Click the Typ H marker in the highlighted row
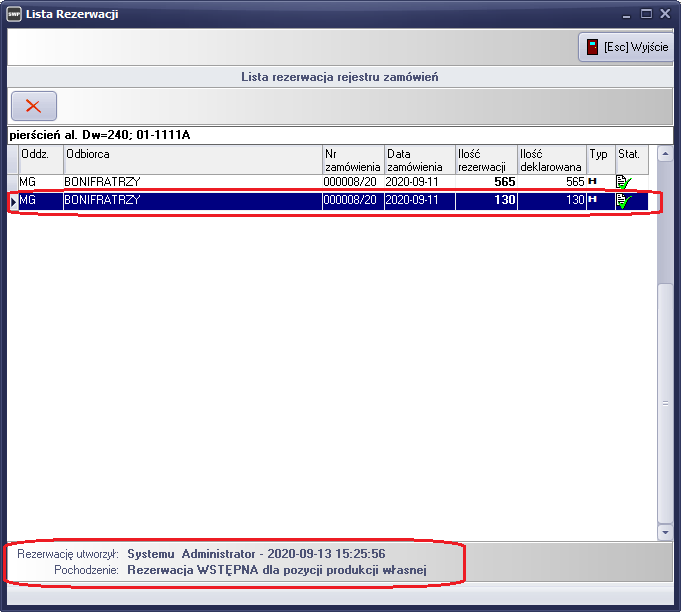This screenshot has width=681, height=612. (x=593, y=201)
